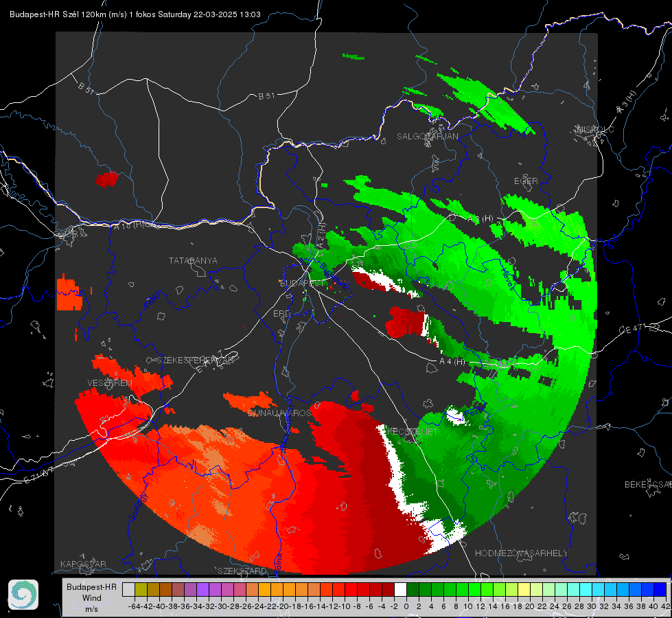This screenshot has width=672, height=618.
Task: Click the DUNAUJVAROS city label
Action: point(279,413)
